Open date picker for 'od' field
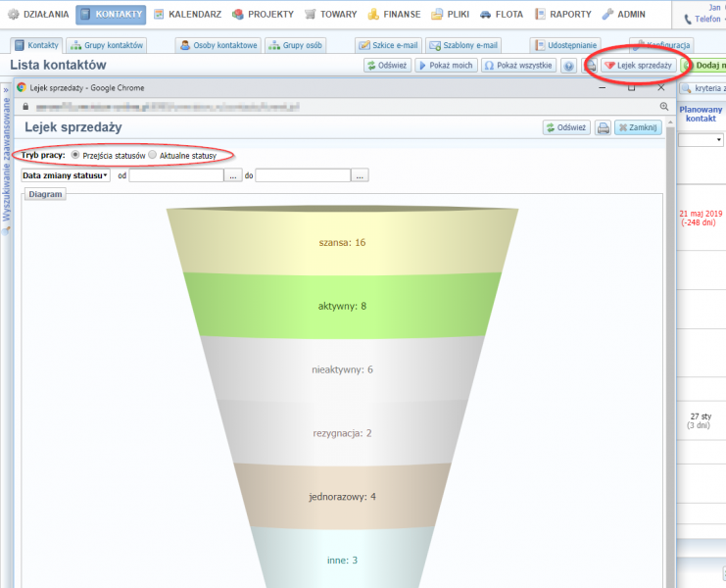The height and width of the screenshot is (588, 726). pyautogui.click(x=233, y=175)
